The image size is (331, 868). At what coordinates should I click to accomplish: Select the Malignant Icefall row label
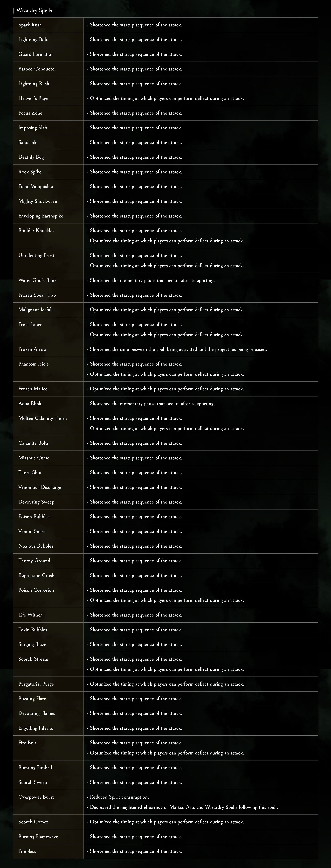(35, 310)
